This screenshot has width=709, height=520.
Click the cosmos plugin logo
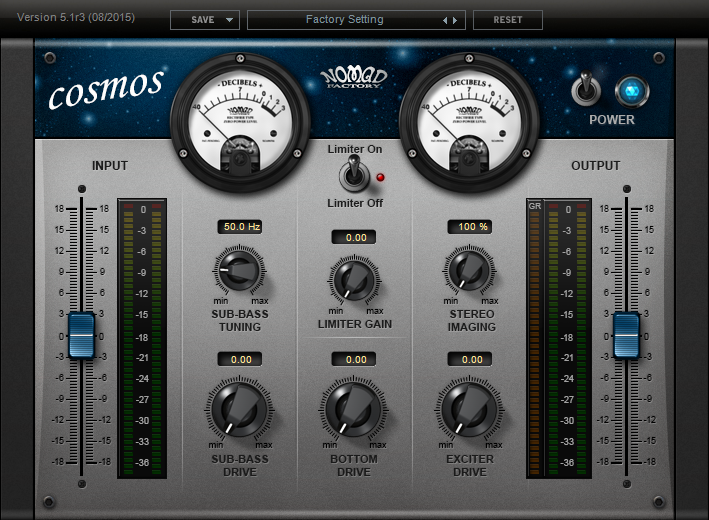pos(106,89)
